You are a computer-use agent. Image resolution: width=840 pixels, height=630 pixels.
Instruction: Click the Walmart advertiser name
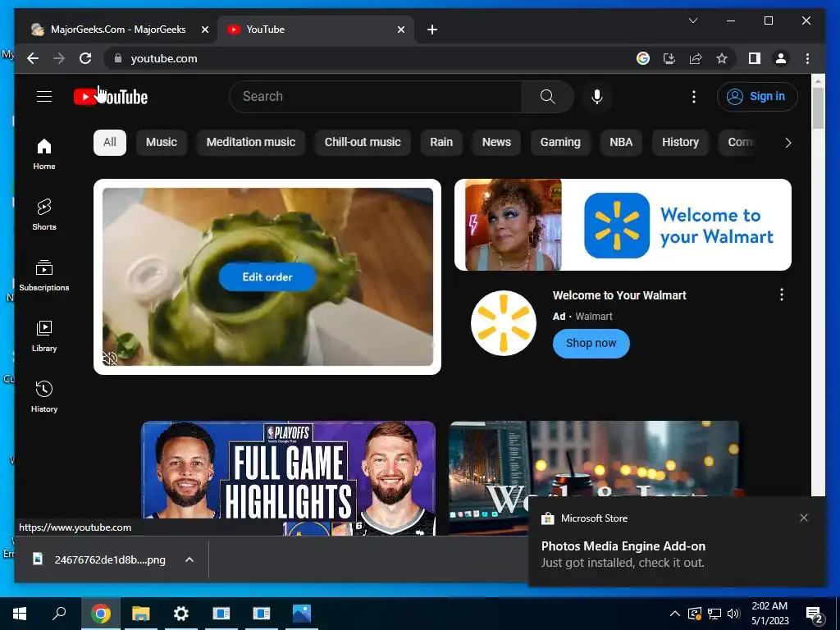[x=594, y=316]
